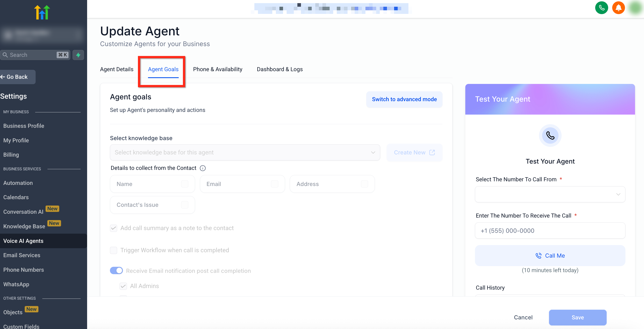Image resolution: width=644 pixels, height=329 pixels.
Task: Click the receive-call phone number field
Action: 550,231
